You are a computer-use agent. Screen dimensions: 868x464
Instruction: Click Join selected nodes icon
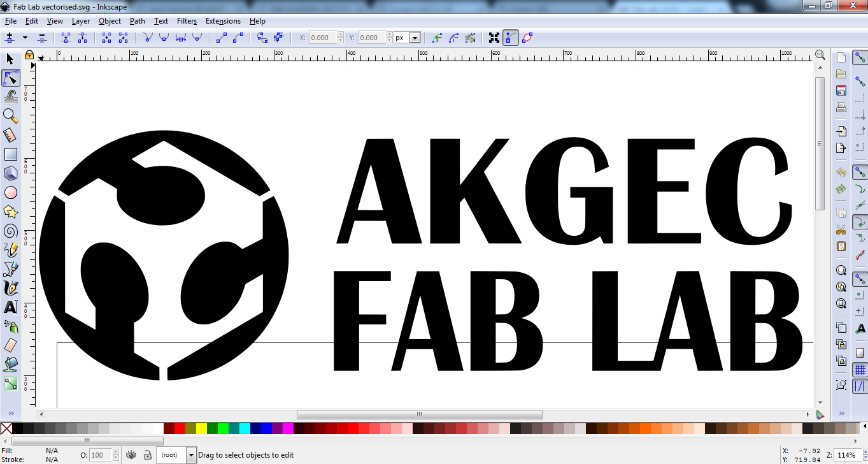tap(66, 38)
